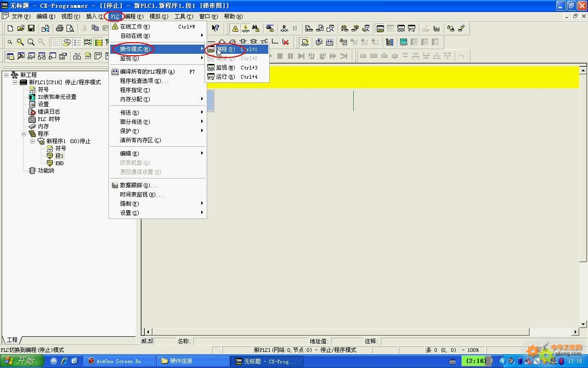This screenshot has width=588, height=368.
Task: Click the 开始 Start button
Action: click(22, 361)
